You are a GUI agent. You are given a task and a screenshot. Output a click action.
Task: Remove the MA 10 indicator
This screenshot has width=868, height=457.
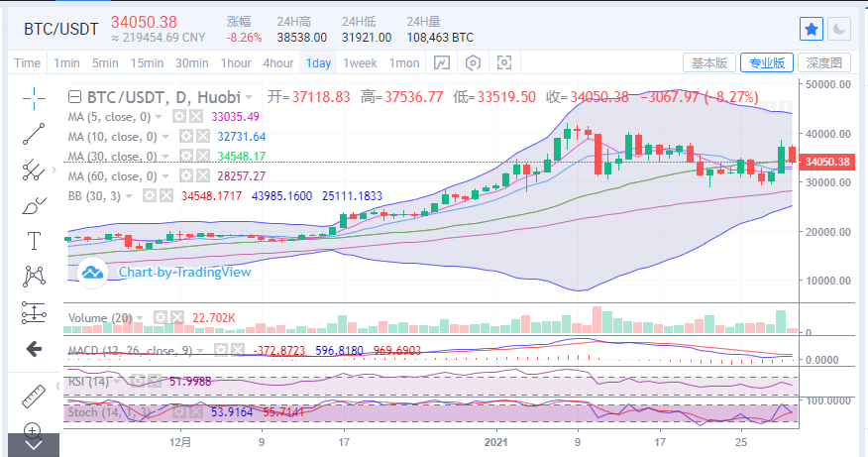[203, 136]
